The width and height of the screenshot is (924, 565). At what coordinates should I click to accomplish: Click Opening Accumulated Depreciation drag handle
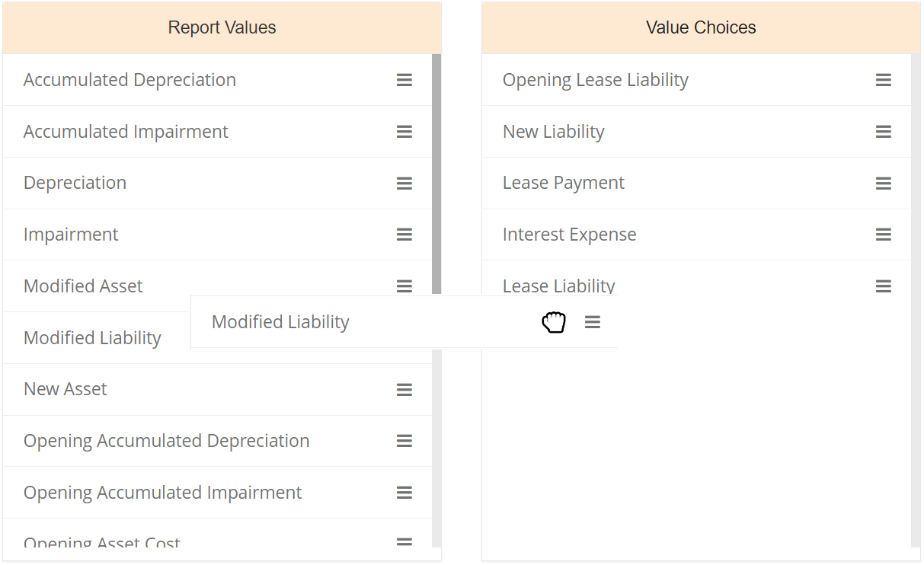tap(404, 441)
